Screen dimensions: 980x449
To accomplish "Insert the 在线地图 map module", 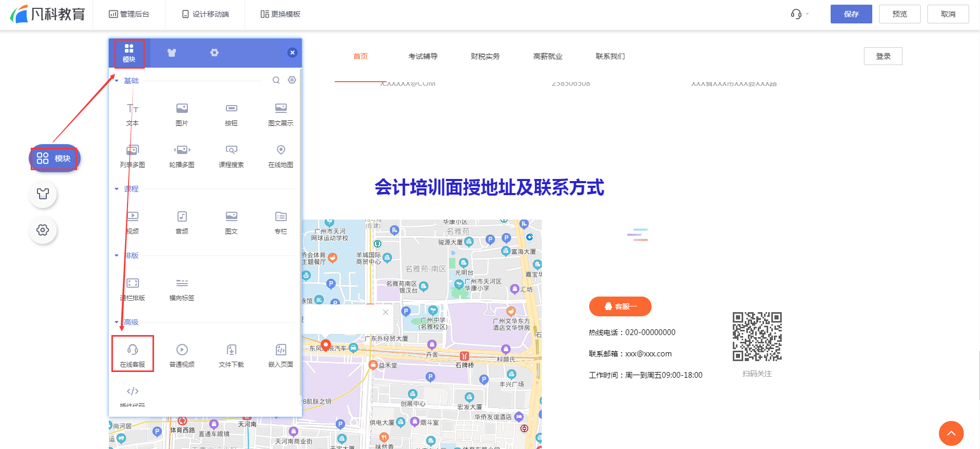I will click(x=281, y=156).
